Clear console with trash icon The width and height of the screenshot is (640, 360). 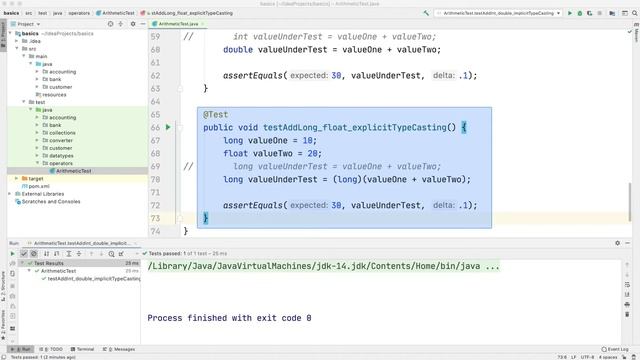pos(627,314)
